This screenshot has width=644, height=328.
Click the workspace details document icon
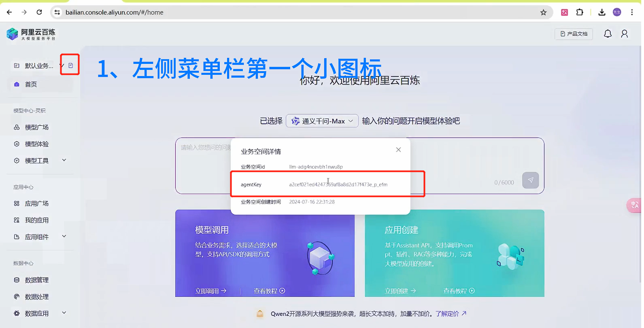pyautogui.click(x=71, y=66)
